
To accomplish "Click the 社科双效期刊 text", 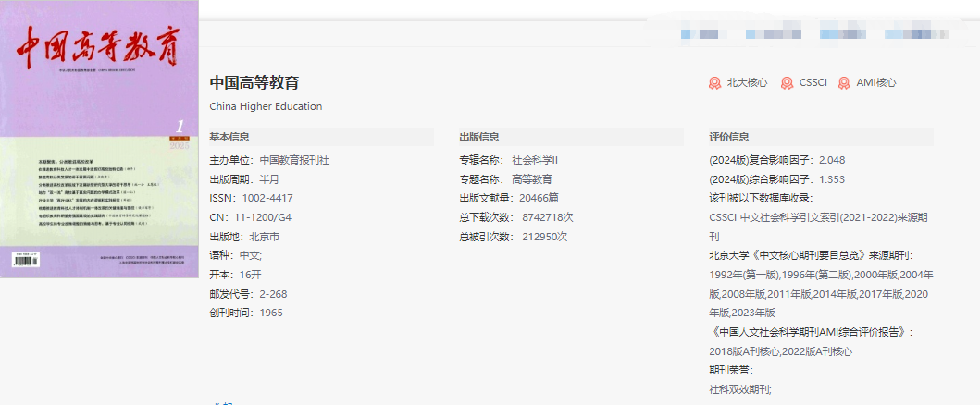I will pyautogui.click(x=741, y=389).
